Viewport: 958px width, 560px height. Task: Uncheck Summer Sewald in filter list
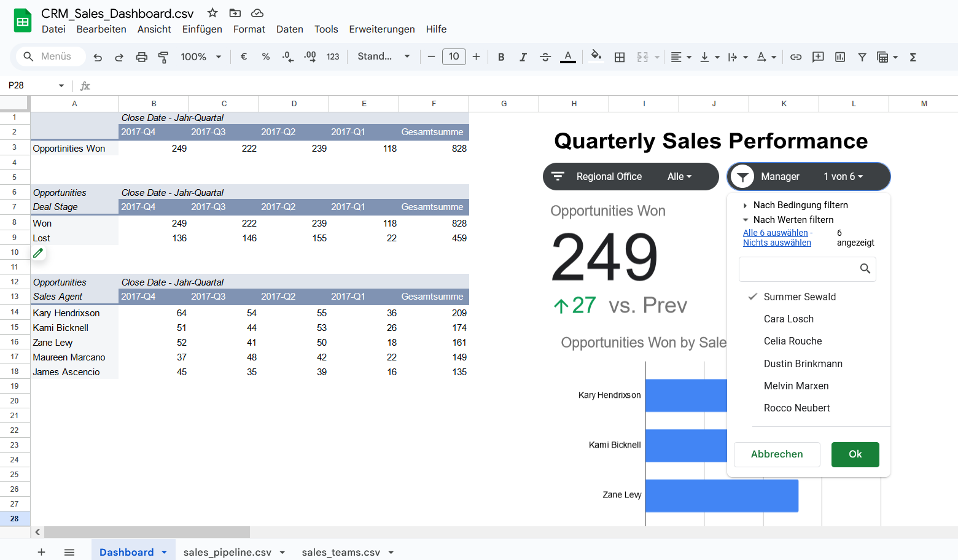pos(799,297)
